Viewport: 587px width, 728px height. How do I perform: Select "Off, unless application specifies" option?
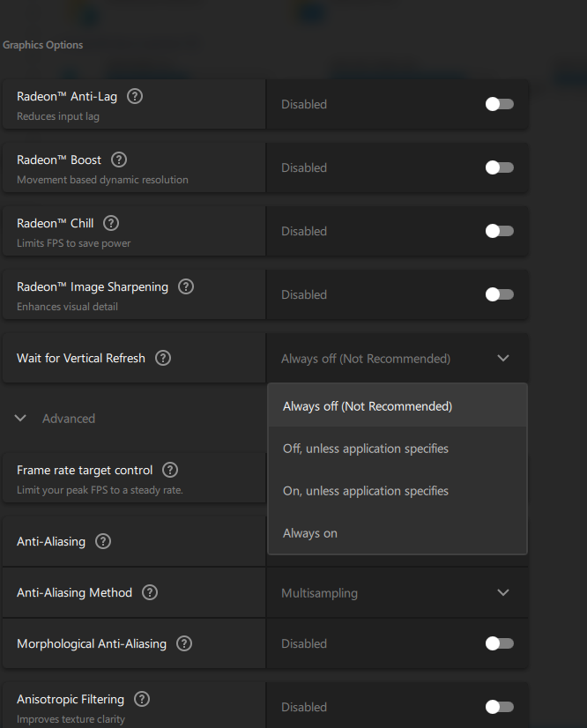click(x=366, y=449)
